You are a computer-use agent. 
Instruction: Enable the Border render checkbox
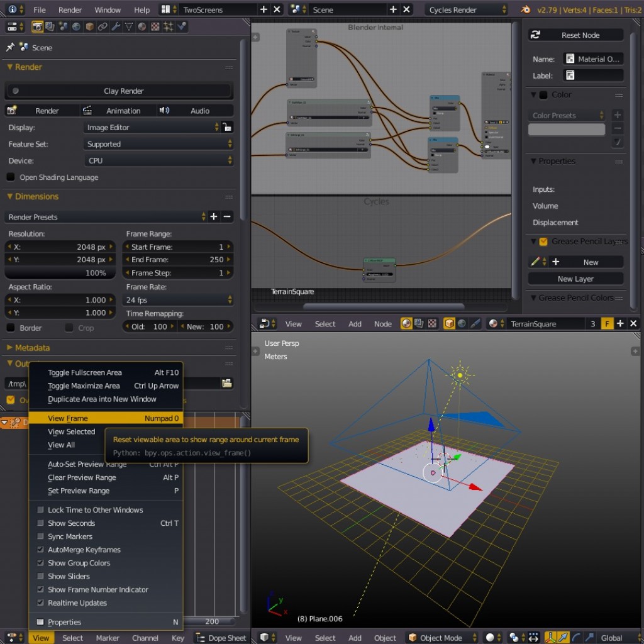coord(10,328)
